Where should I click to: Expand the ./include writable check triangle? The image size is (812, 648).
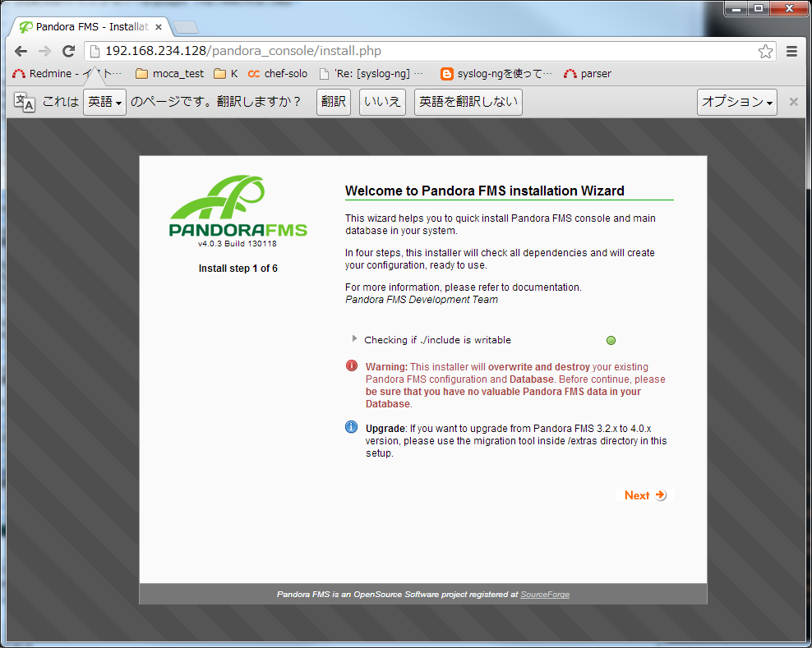(x=355, y=338)
